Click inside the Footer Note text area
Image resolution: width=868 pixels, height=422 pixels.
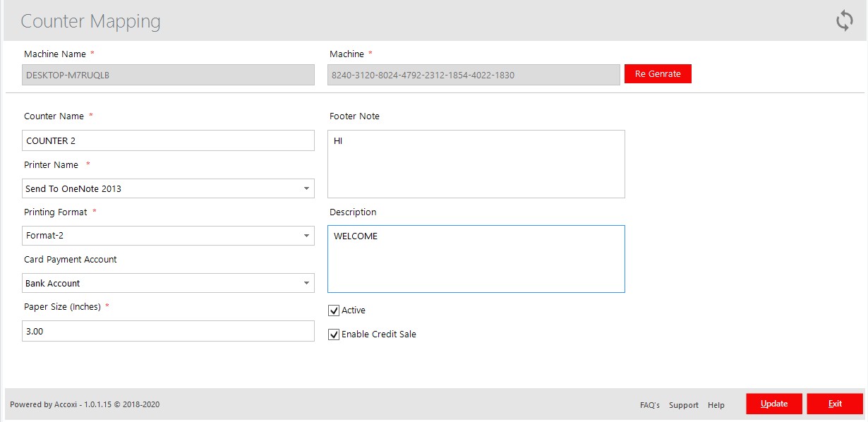[476, 162]
